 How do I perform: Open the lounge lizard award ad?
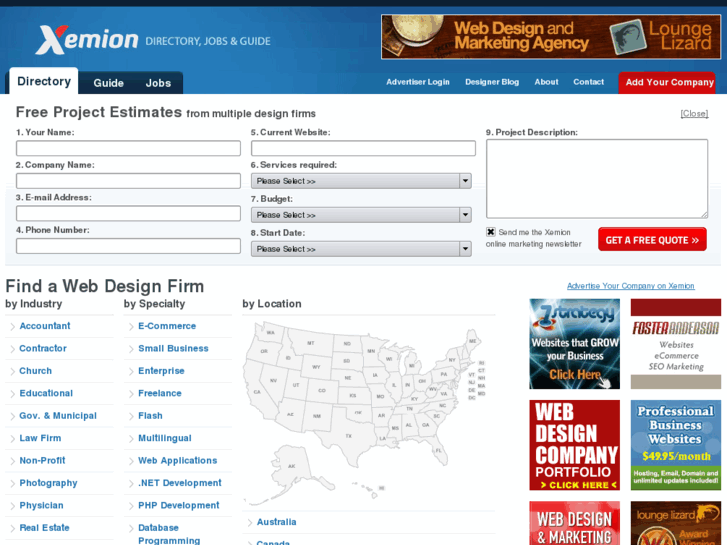click(x=676, y=523)
